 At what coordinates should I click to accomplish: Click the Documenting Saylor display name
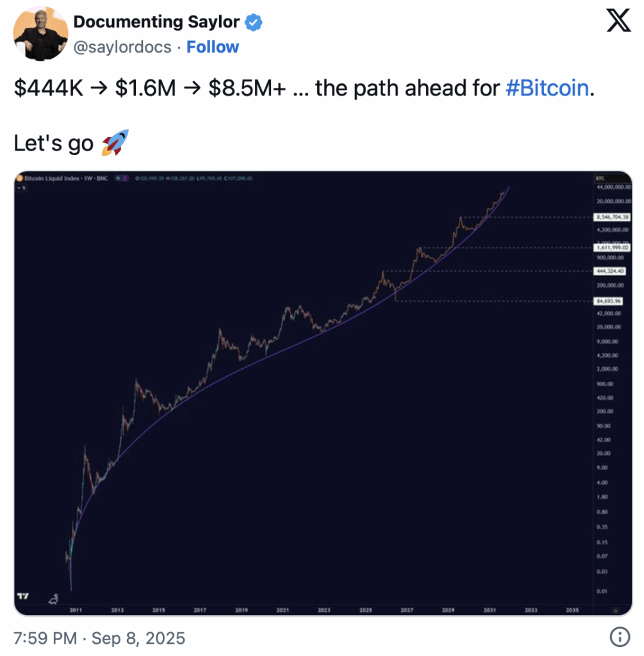tap(156, 22)
